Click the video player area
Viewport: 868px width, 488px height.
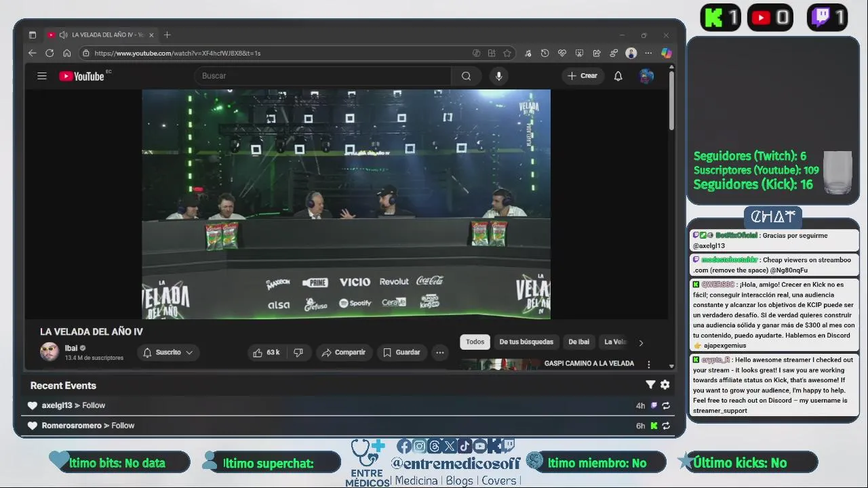[346, 204]
